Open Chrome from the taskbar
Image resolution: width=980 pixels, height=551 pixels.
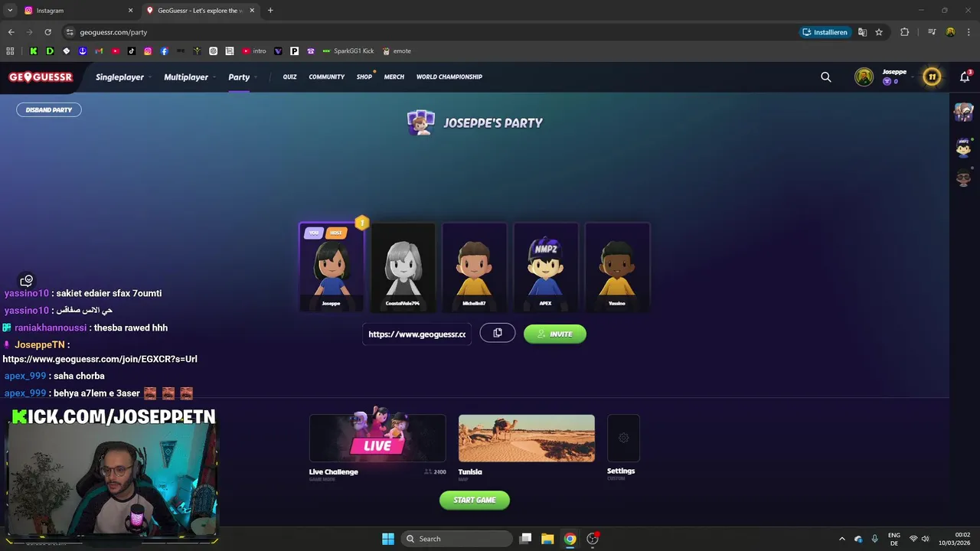click(x=570, y=539)
